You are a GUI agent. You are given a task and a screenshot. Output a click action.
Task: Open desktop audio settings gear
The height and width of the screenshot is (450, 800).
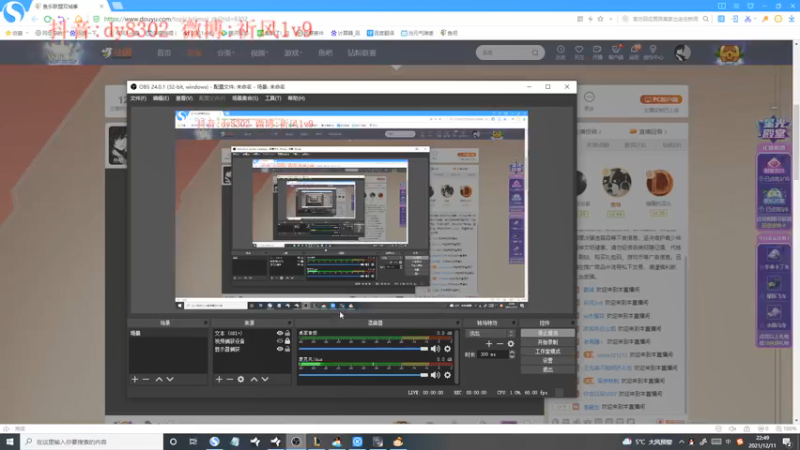447,348
